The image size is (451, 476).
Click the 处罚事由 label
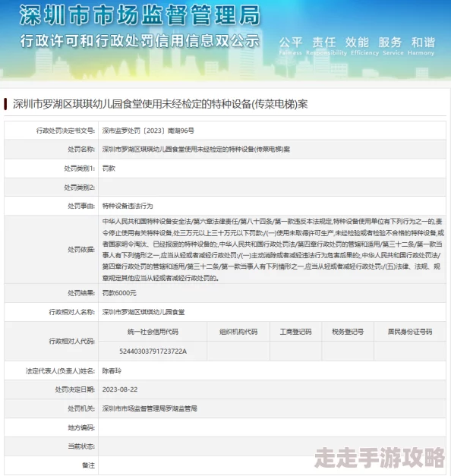(x=81, y=206)
